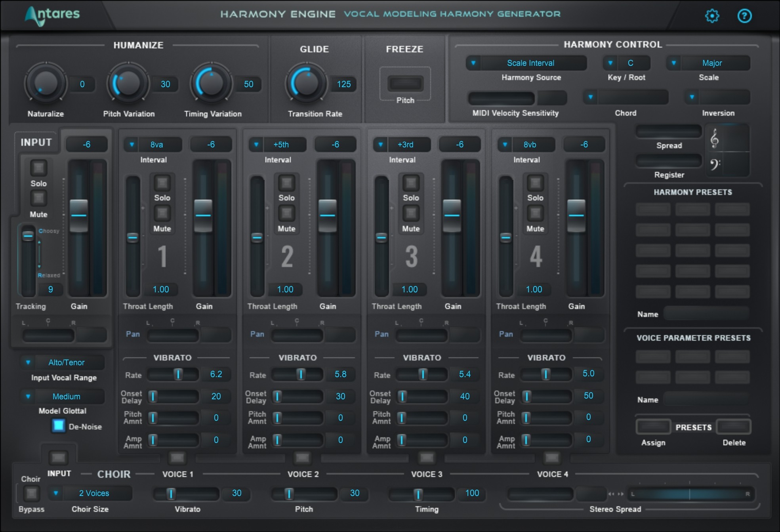Open the Chord dropdown
This screenshot has height=532, width=780.
click(626, 97)
